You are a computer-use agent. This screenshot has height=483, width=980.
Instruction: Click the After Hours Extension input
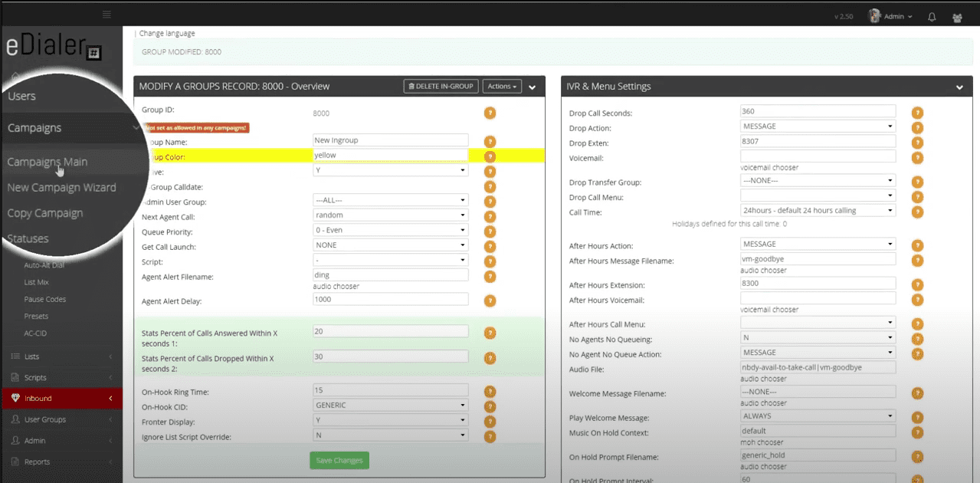pyautogui.click(x=818, y=283)
